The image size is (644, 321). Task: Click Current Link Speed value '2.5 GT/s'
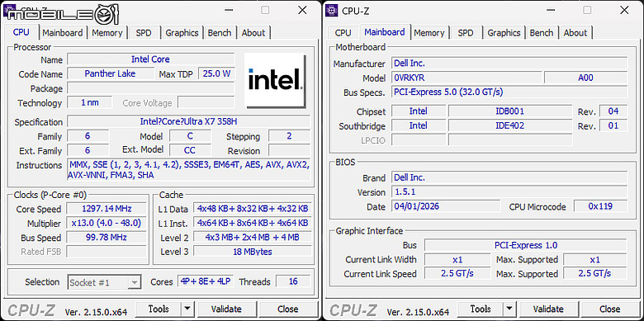[457, 274]
